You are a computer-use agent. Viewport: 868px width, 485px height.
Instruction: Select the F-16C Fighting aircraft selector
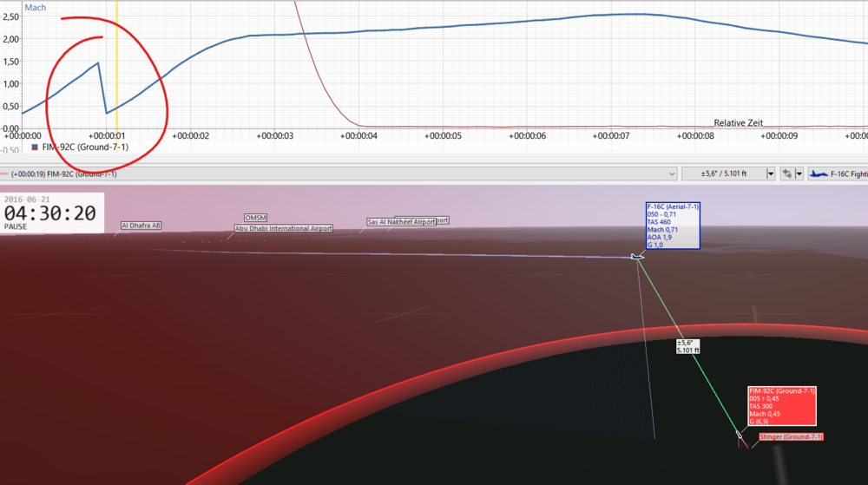point(838,174)
